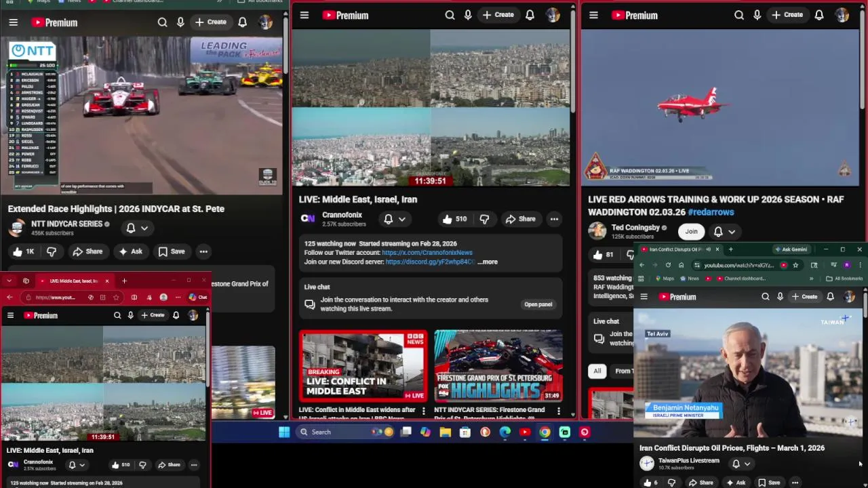Click the header search icon in the Crannofonix window
The width and height of the screenshot is (868, 488).
(x=450, y=15)
